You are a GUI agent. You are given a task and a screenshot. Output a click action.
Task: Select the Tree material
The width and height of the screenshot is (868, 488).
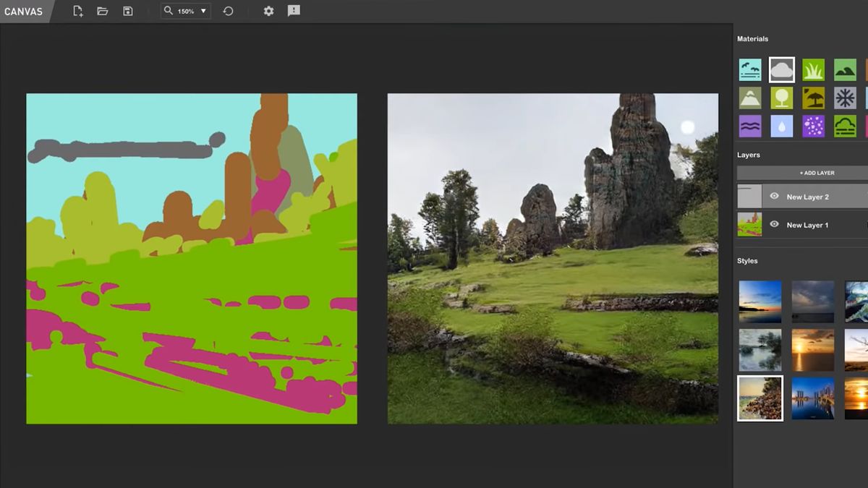(x=782, y=97)
